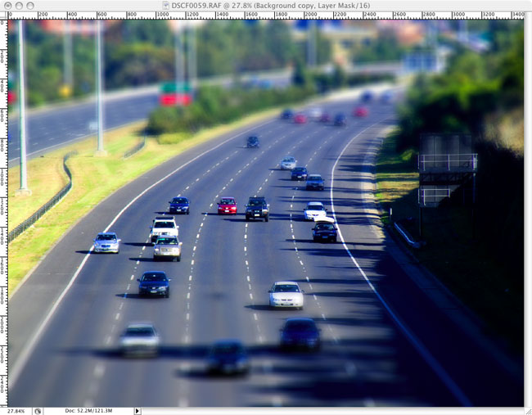This screenshot has height=415, width=532.
Task: Minimize the DSCF0059.RAF window
Action: 18,6
